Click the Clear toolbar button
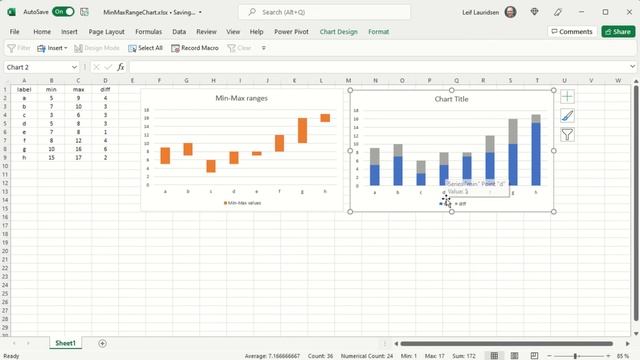 pos(239,48)
